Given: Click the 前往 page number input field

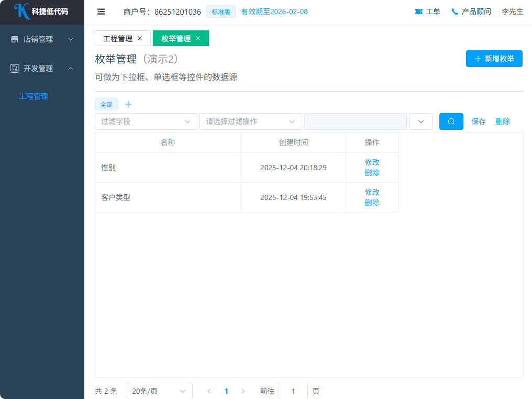Looking at the screenshot, I should click(293, 391).
